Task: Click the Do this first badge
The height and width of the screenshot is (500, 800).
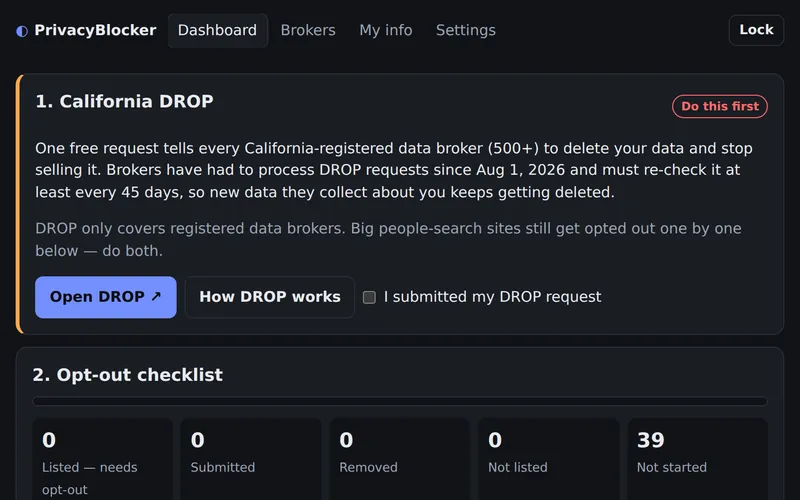Action: (x=720, y=106)
